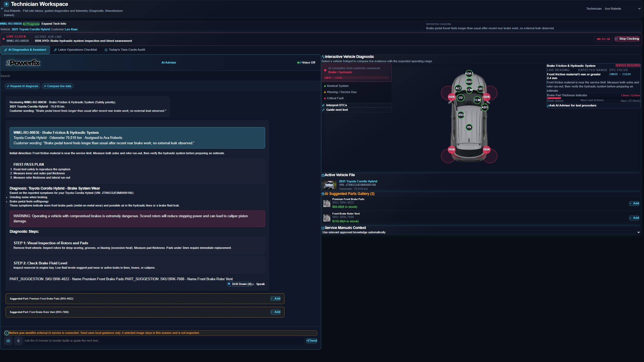The image size is (644, 362).
Task: Open the WMG-RO-00036 repair order link
Action: pos(11,24)
